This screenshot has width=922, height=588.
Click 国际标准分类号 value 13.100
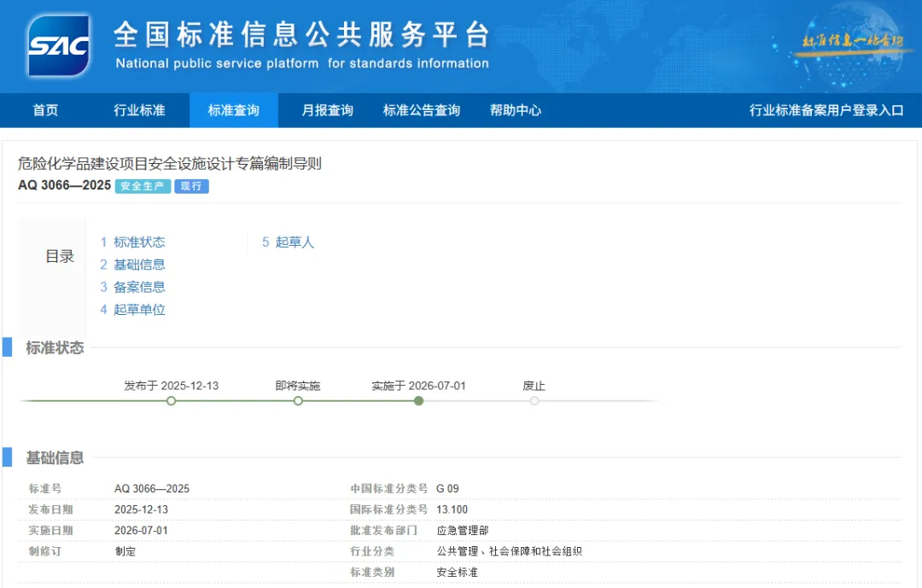click(452, 509)
